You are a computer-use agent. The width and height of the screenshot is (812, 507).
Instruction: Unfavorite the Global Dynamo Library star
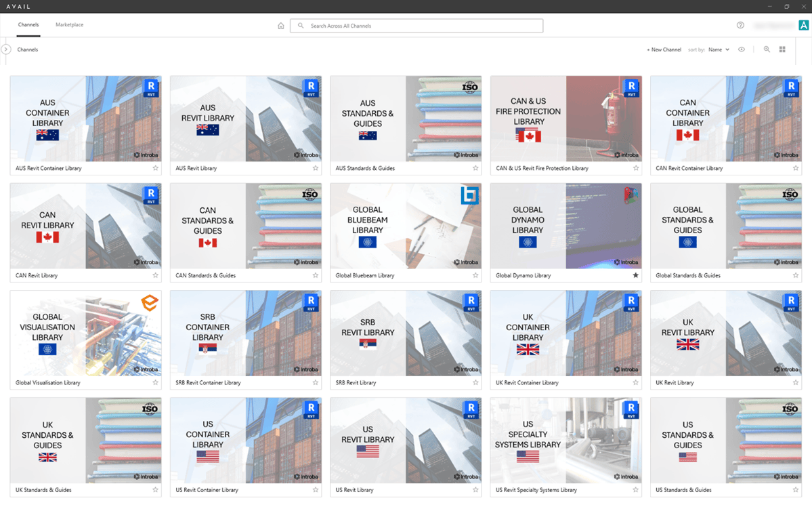[636, 275]
